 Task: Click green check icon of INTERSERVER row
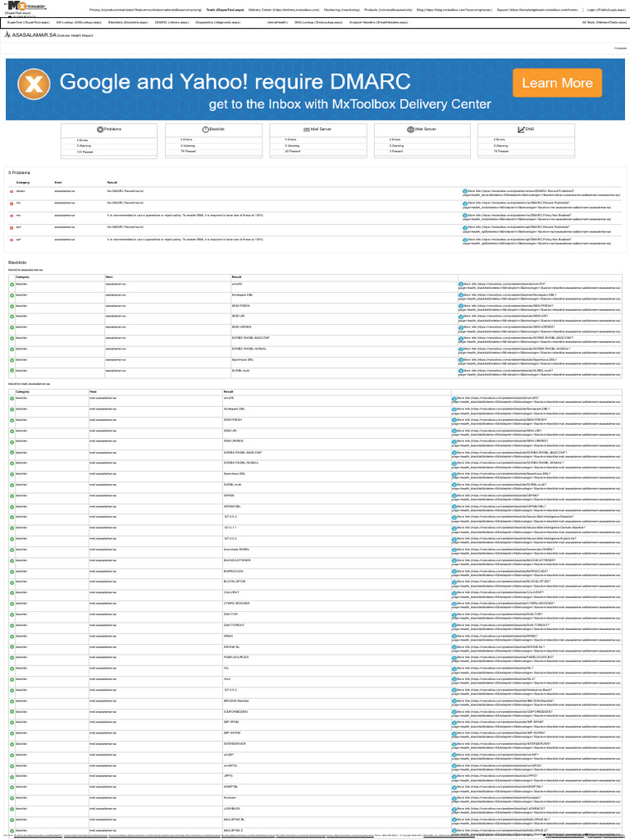tap(11, 744)
